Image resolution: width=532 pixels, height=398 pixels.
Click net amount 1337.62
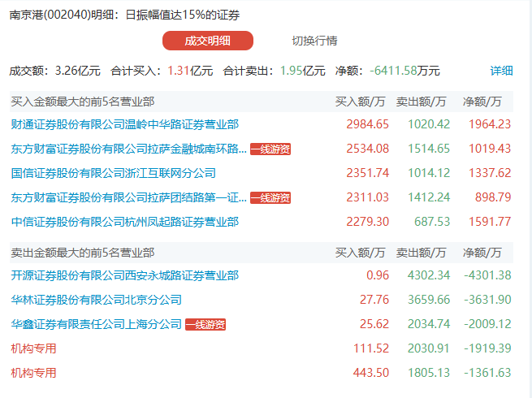tap(490, 173)
